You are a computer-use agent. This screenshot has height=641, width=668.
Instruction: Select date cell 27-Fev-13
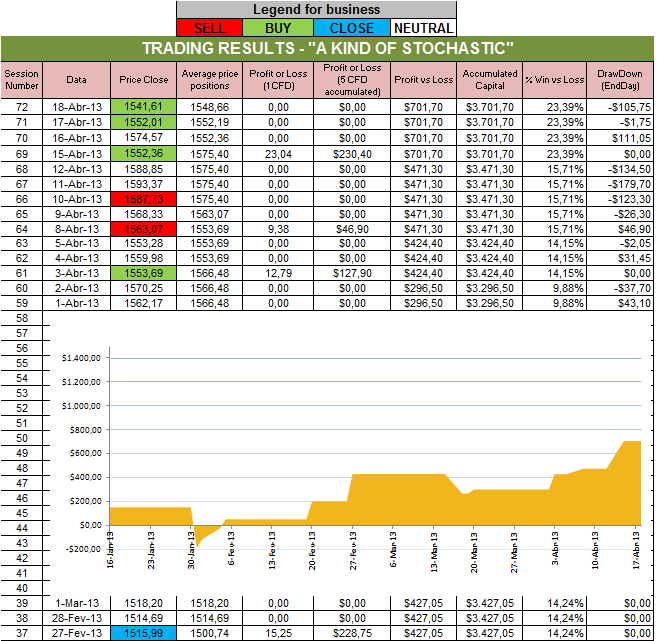pyautogui.click(x=77, y=633)
